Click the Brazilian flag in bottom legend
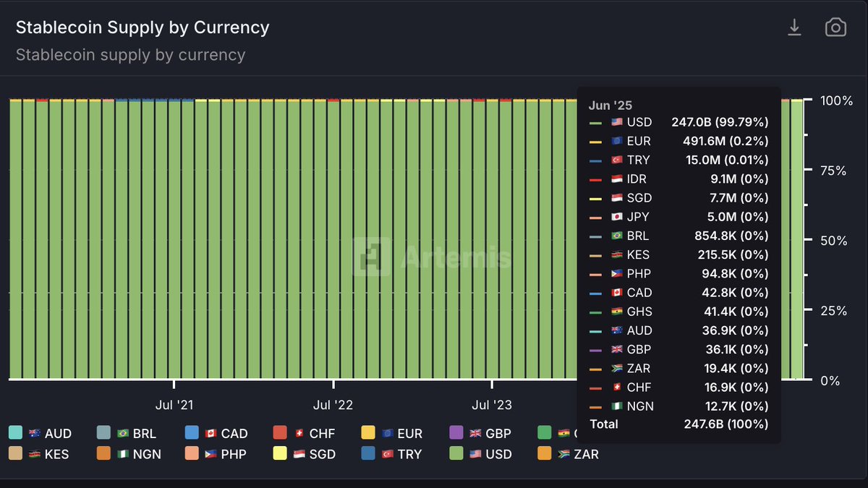The width and height of the screenshot is (868, 488). click(122, 434)
